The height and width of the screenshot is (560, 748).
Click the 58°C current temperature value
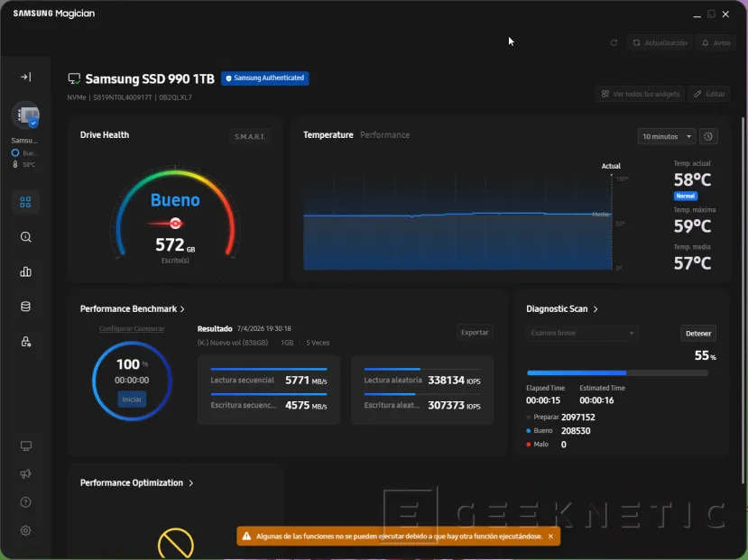pos(692,179)
